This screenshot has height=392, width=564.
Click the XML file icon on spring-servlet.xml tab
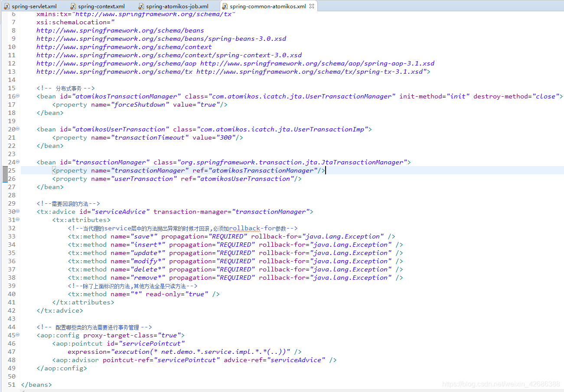[7, 6]
